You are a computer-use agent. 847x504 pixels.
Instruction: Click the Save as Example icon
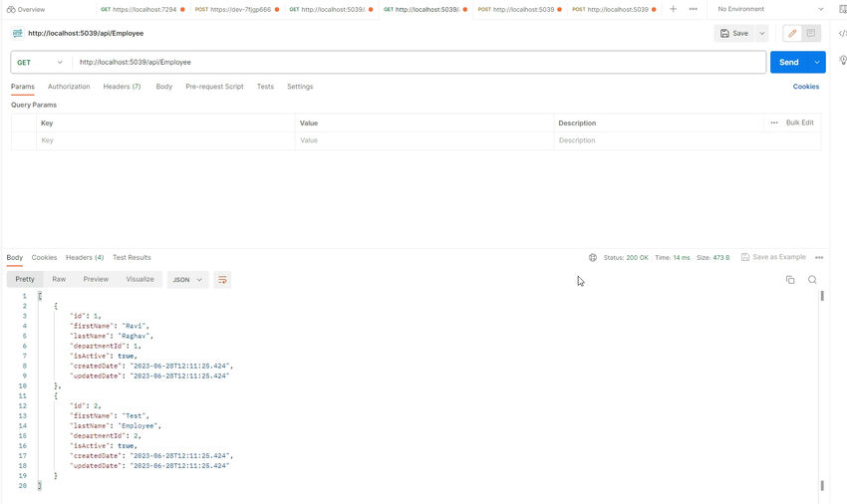(745, 257)
